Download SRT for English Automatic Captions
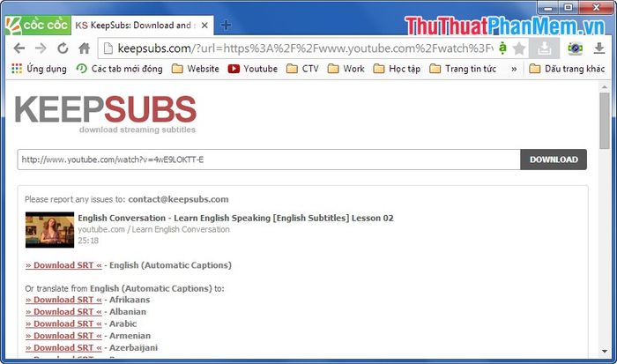The height and width of the screenshot is (364, 617). pyautogui.click(x=63, y=265)
